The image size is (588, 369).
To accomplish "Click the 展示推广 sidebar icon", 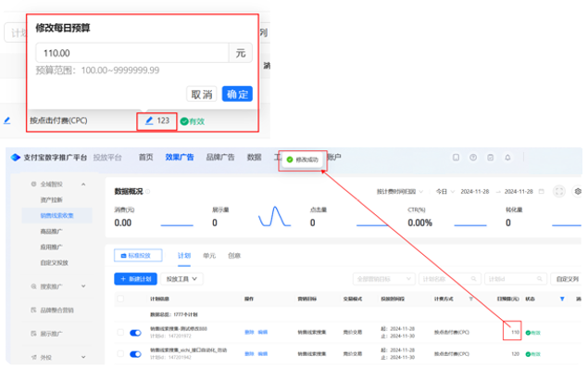I will click(x=33, y=334).
